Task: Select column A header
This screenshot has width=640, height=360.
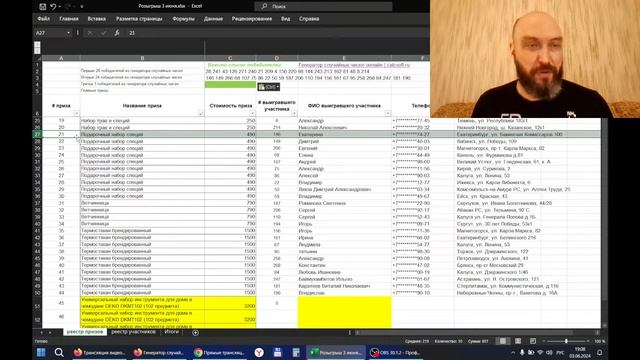Action: (x=61, y=58)
